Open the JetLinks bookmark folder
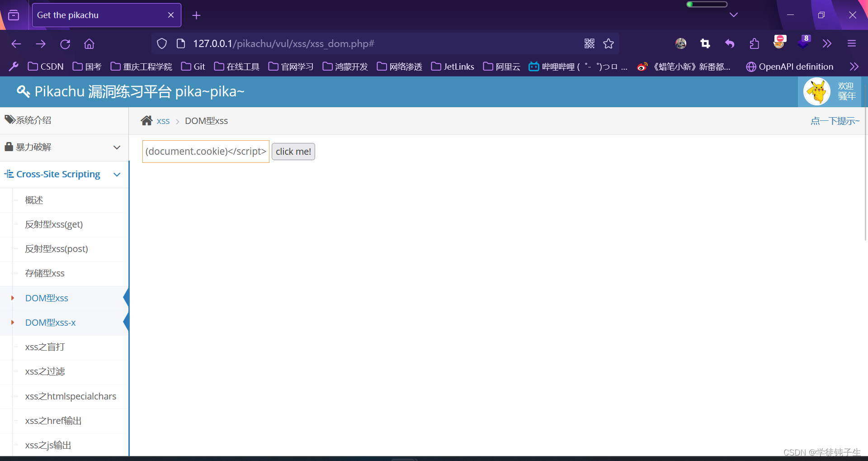 click(453, 67)
